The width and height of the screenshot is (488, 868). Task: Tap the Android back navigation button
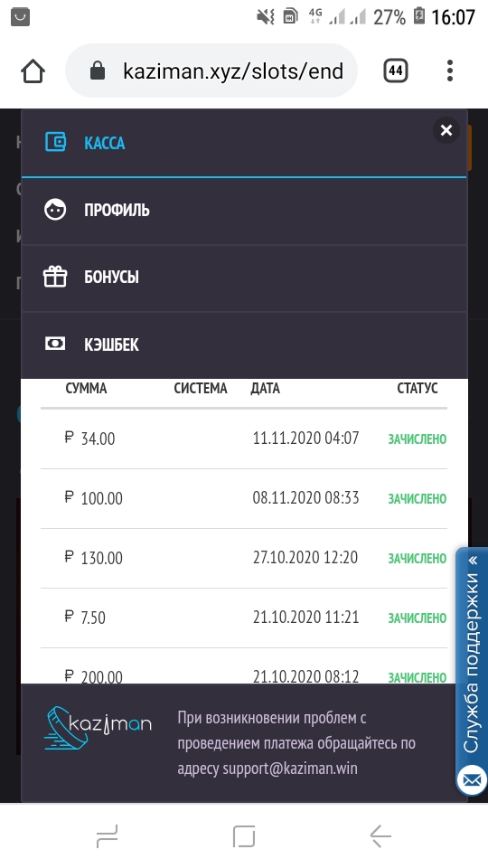[380, 835]
